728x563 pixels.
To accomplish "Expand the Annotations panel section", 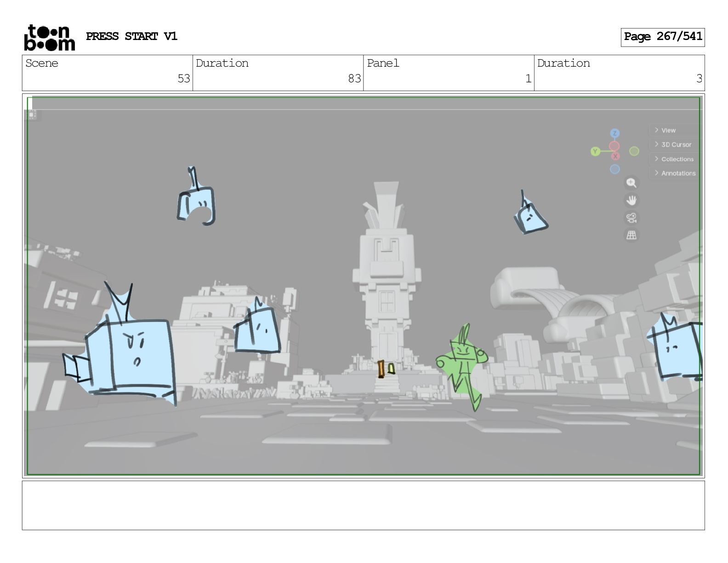I will tap(675, 173).
